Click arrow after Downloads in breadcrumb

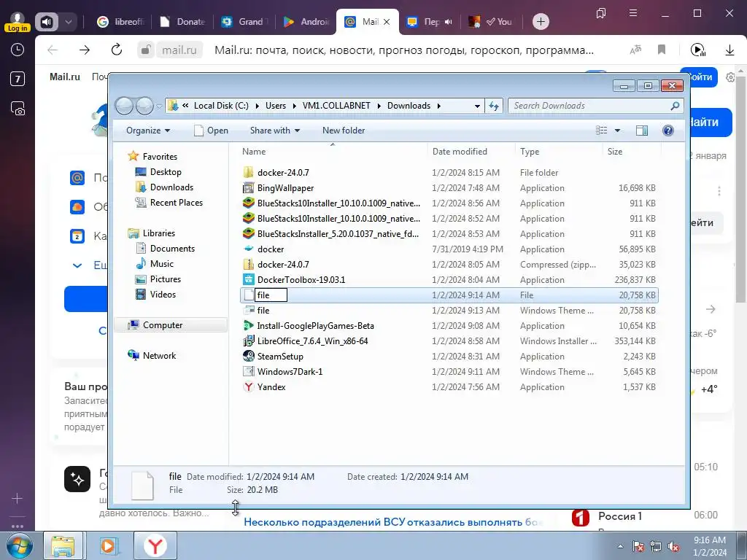pyautogui.click(x=438, y=106)
